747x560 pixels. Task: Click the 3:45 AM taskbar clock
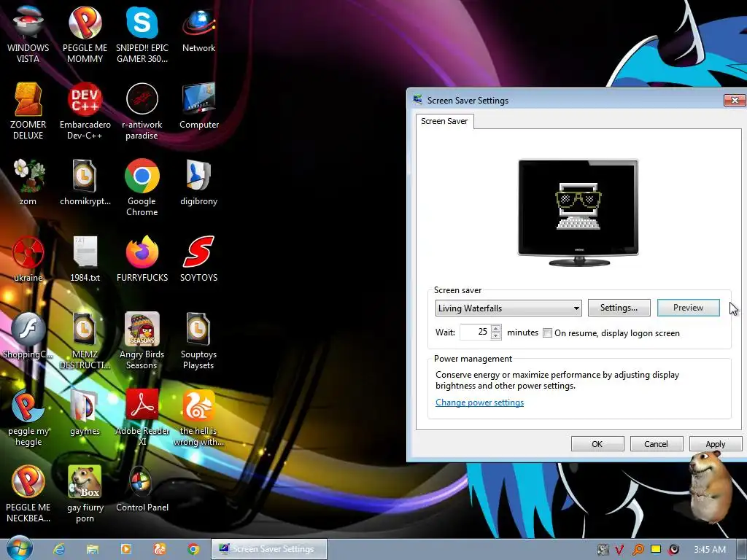coord(710,550)
